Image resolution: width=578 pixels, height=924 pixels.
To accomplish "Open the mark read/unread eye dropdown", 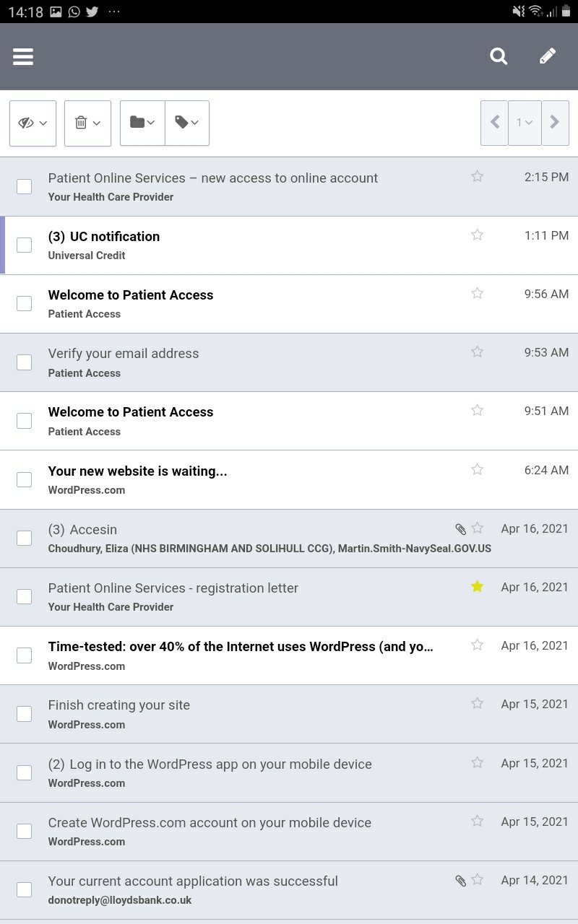I will [x=33, y=123].
